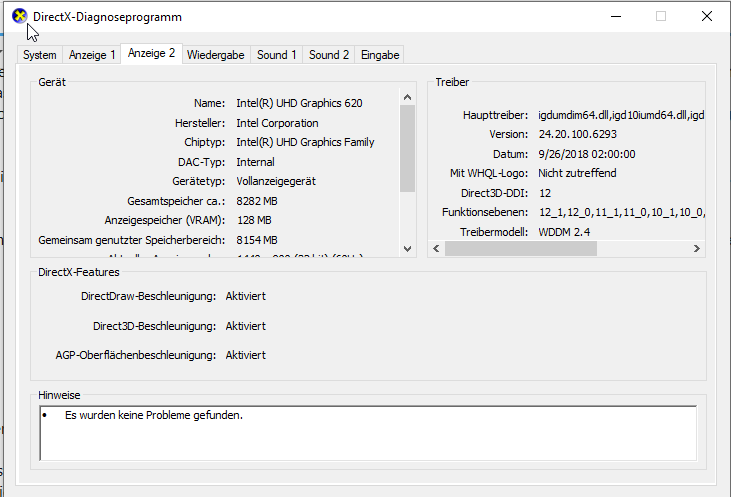The height and width of the screenshot is (497, 731).
Task: Click VRAM value 128 MB
Action: [x=254, y=220]
